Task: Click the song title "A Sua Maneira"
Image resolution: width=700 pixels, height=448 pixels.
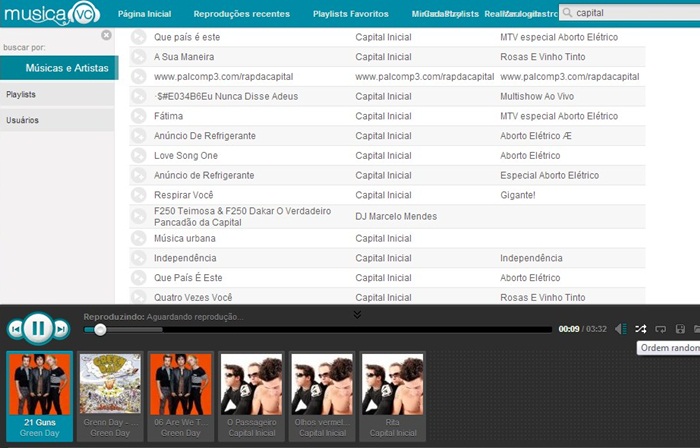Action: 184,57
